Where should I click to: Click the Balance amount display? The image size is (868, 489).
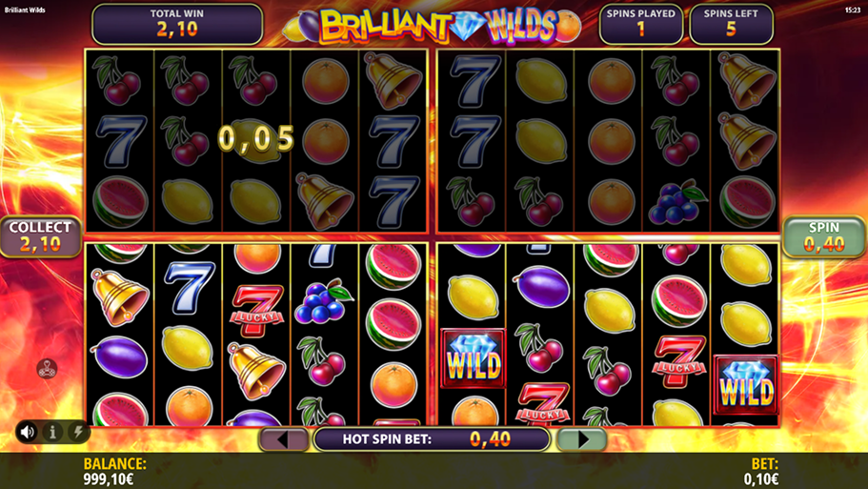tap(114, 471)
